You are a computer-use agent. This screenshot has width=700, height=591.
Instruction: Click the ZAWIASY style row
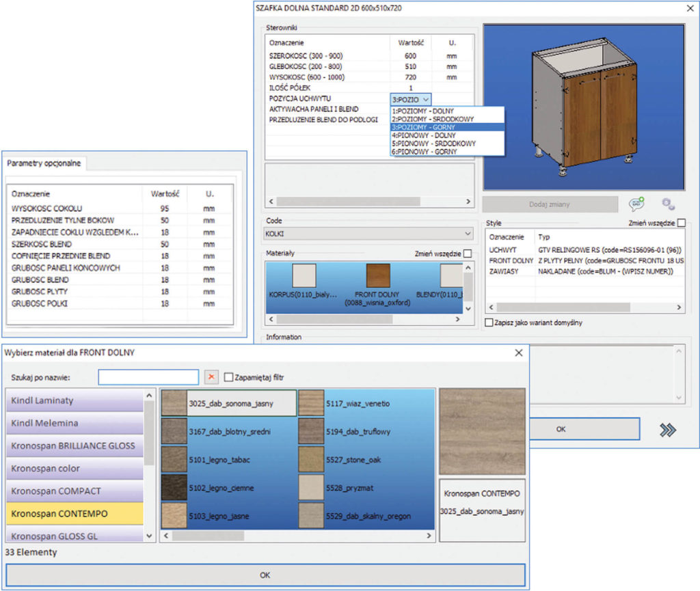click(x=585, y=271)
